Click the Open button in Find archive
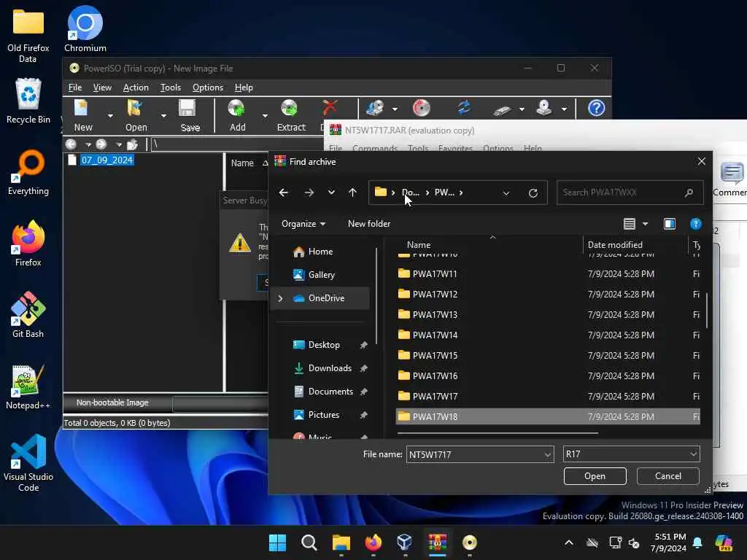Viewport: 747px width, 560px height. click(x=595, y=476)
